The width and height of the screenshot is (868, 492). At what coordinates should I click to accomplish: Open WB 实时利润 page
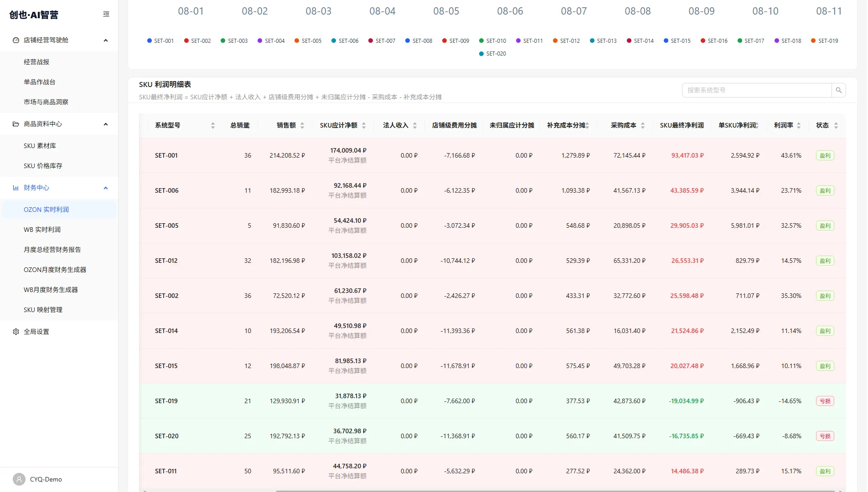(x=59, y=230)
